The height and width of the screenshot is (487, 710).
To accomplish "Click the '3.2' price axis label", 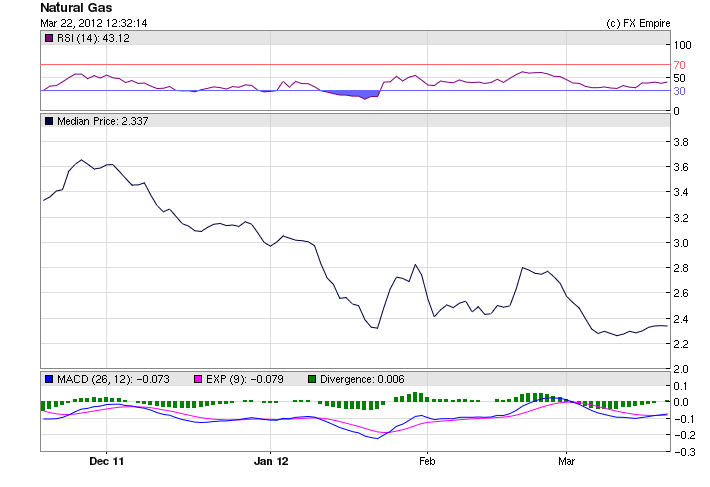I will pyautogui.click(x=681, y=218).
